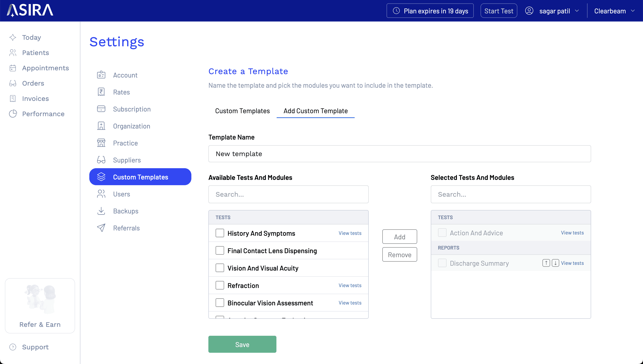The width and height of the screenshot is (643, 364).
Task: Check the History And Symptoms checkbox
Action: [220, 233]
